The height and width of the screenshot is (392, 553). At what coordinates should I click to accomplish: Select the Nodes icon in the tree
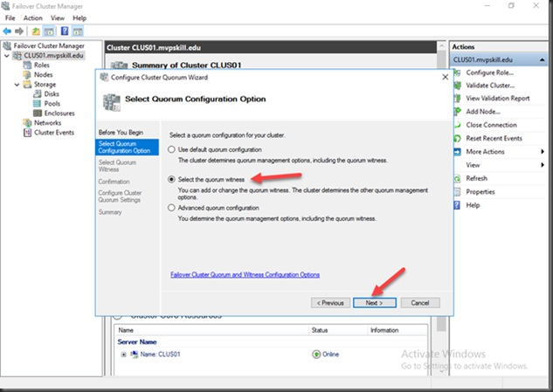(27, 75)
